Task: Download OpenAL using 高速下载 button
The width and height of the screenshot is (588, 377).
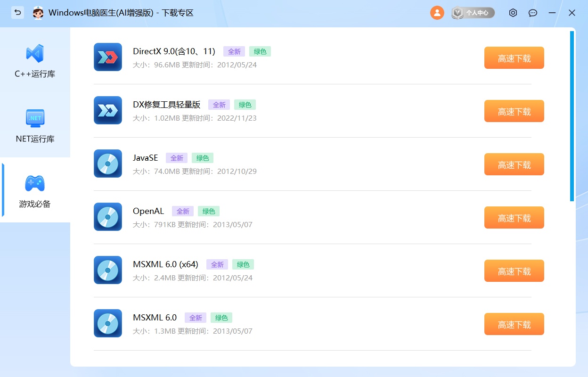Action: click(x=514, y=218)
